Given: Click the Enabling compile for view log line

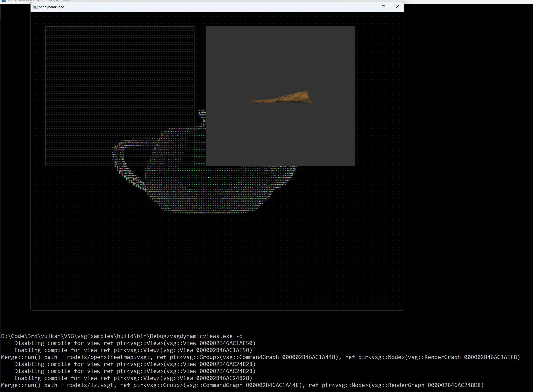Looking at the screenshot, I should (133, 350).
